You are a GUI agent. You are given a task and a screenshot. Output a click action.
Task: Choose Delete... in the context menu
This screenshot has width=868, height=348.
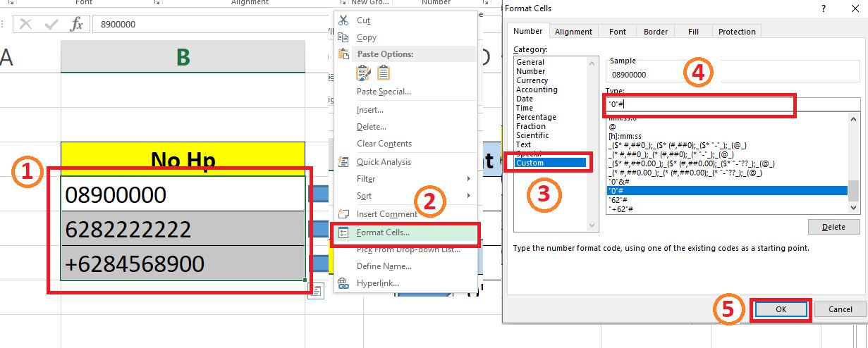pos(372,127)
